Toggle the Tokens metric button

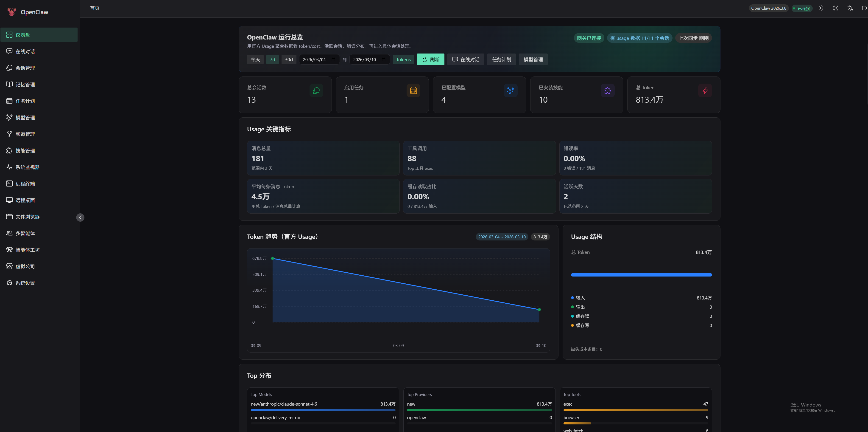[403, 59]
